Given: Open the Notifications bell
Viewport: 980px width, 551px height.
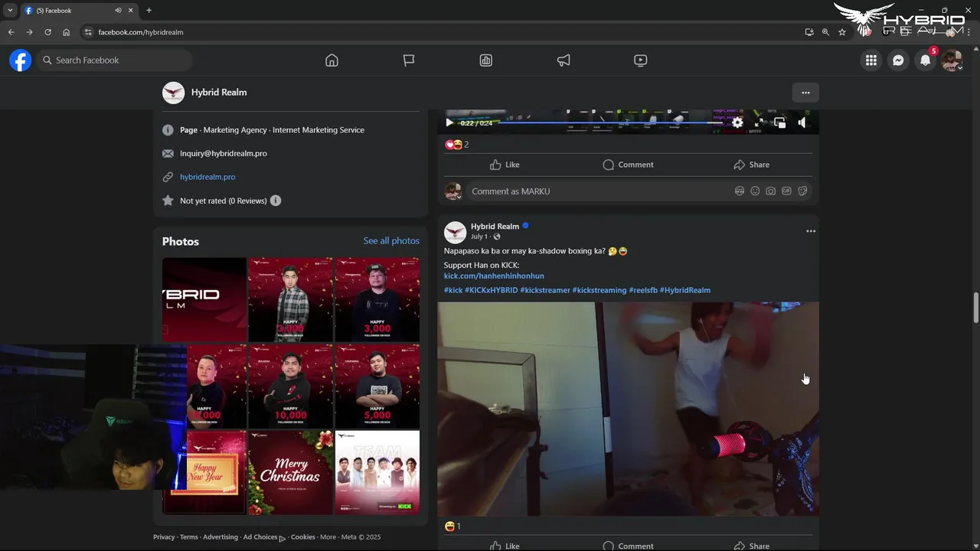Looking at the screenshot, I should coord(925,60).
